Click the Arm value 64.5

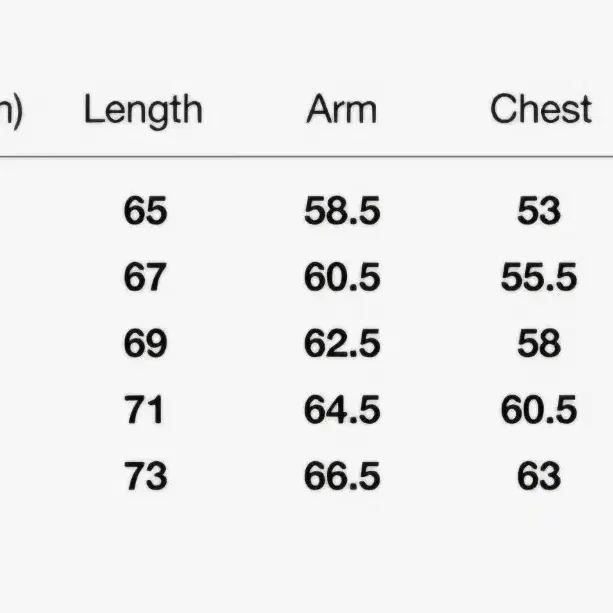coord(342,410)
